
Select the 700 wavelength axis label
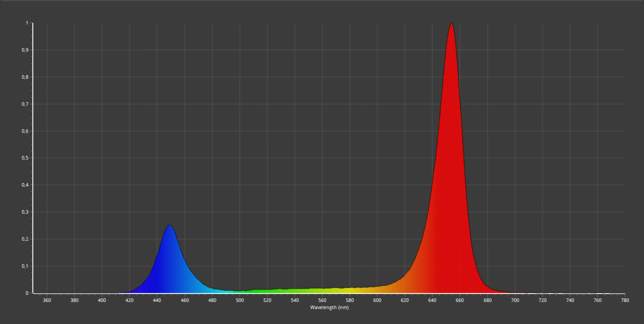(515, 300)
